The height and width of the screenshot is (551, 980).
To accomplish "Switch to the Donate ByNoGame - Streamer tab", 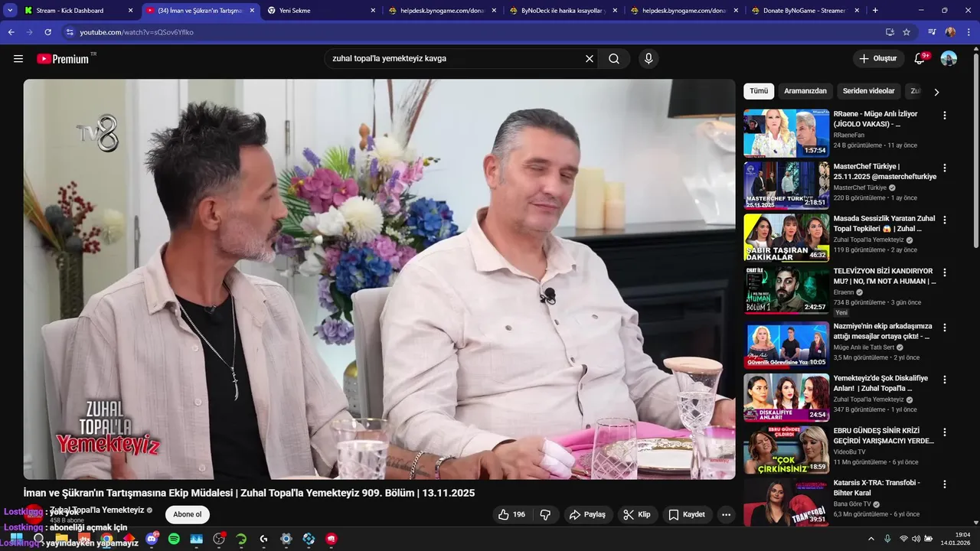I will pos(802,11).
